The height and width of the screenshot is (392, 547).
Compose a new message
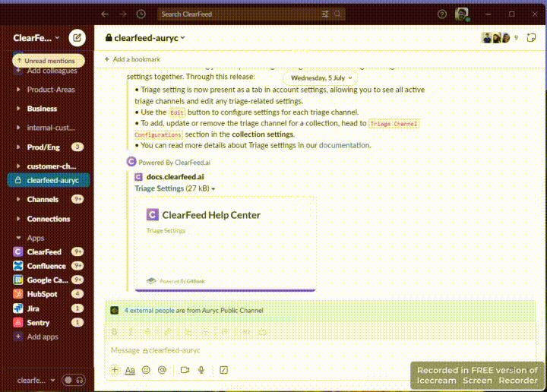[77, 38]
